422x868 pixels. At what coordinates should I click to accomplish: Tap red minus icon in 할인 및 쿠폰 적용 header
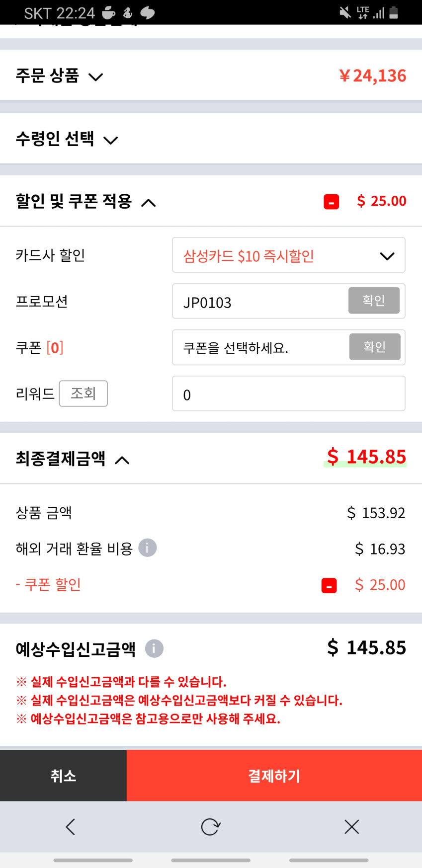tap(331, 202)
